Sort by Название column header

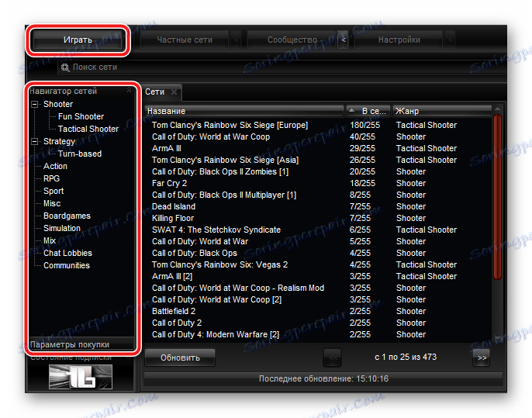244,111
